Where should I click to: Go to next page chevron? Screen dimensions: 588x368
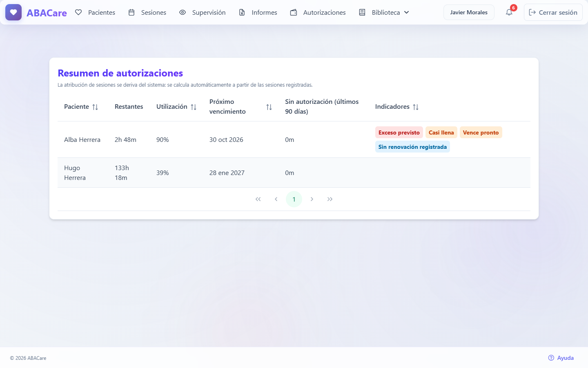pyautogui.click(x=312, y=199)
